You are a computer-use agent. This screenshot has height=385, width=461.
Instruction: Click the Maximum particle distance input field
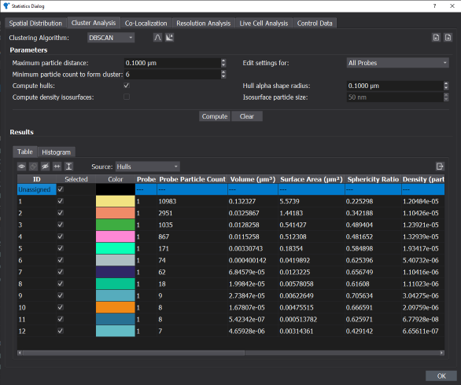point(172,63)
